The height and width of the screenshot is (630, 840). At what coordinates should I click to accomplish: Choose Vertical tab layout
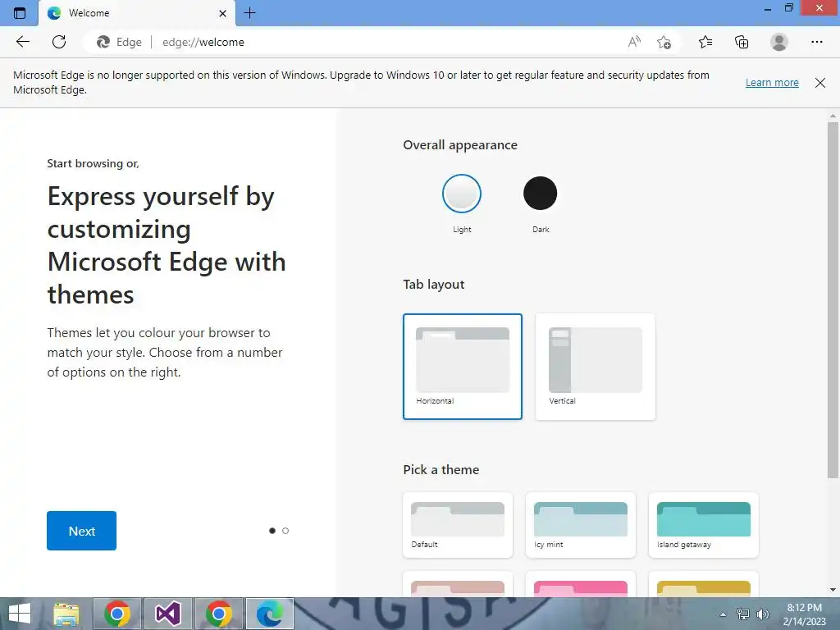[596, 367]
